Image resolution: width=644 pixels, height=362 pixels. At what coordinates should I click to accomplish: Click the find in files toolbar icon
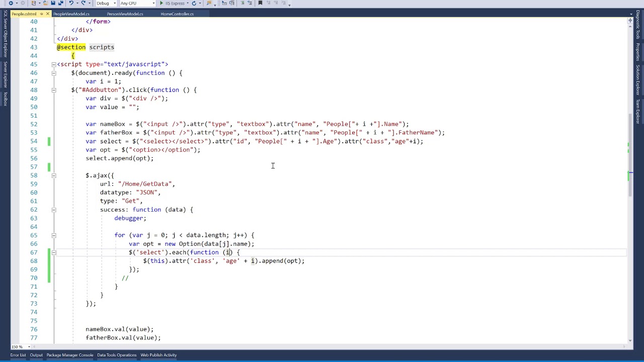209,3
